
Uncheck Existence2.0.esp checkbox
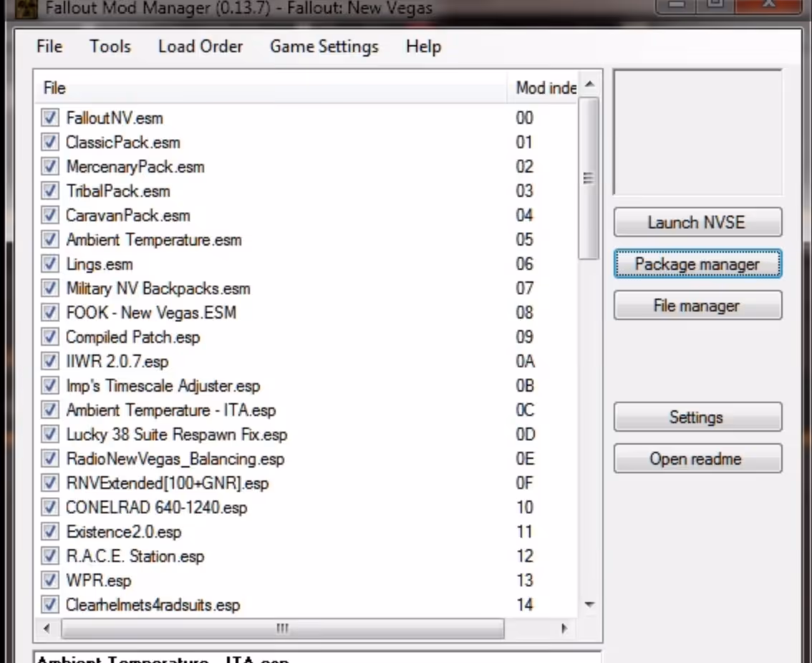49,531
